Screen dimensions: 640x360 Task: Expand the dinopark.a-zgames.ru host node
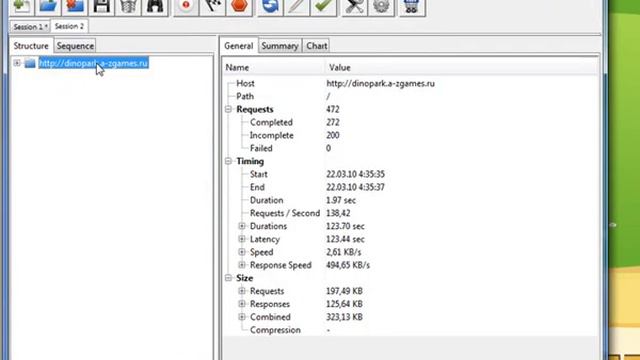coord(17,63)
